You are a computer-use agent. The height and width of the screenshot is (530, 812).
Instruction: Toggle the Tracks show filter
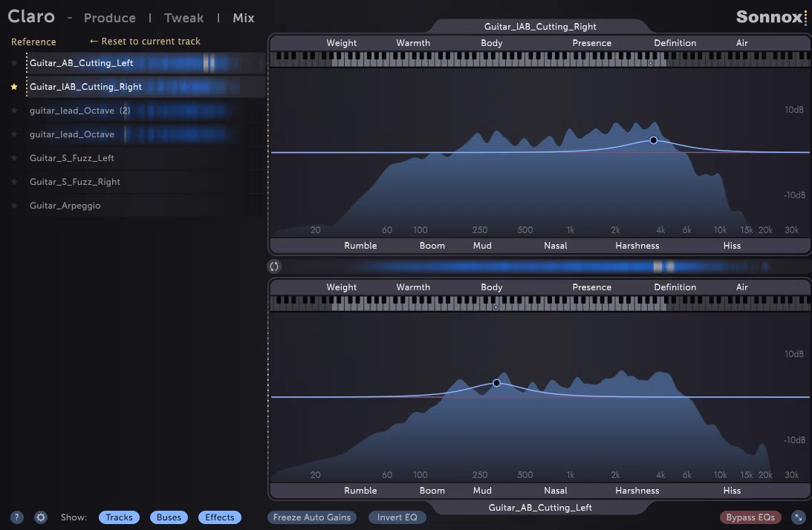tap(119, 517)
